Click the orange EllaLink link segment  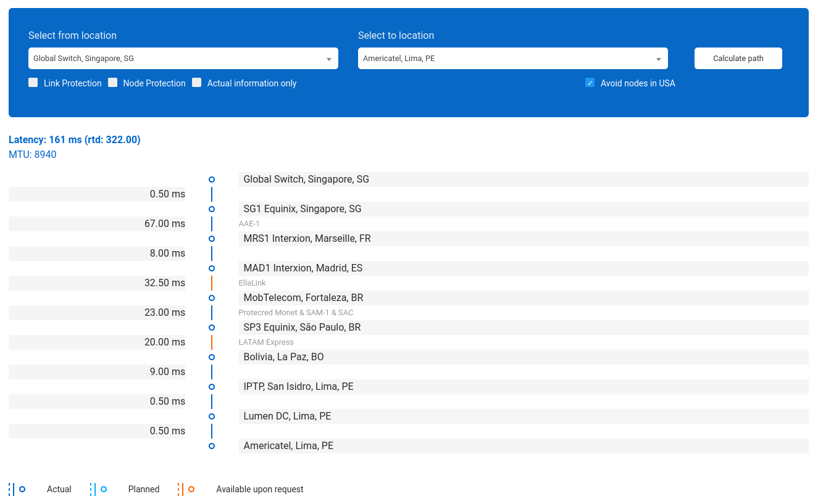212,283
